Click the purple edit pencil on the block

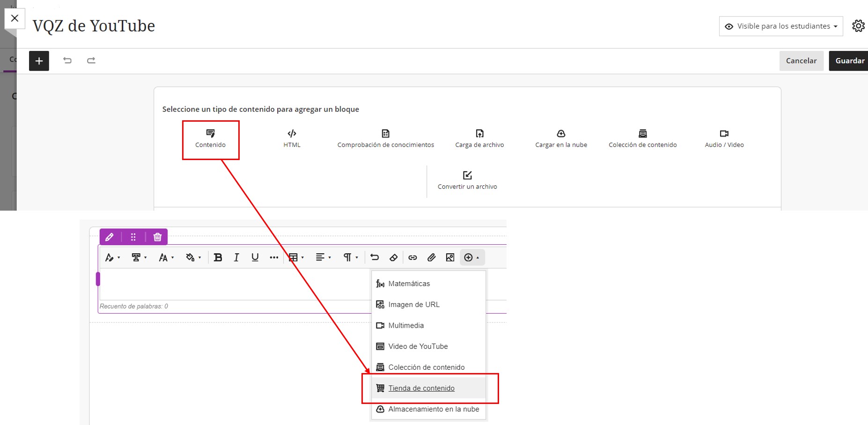110,237
